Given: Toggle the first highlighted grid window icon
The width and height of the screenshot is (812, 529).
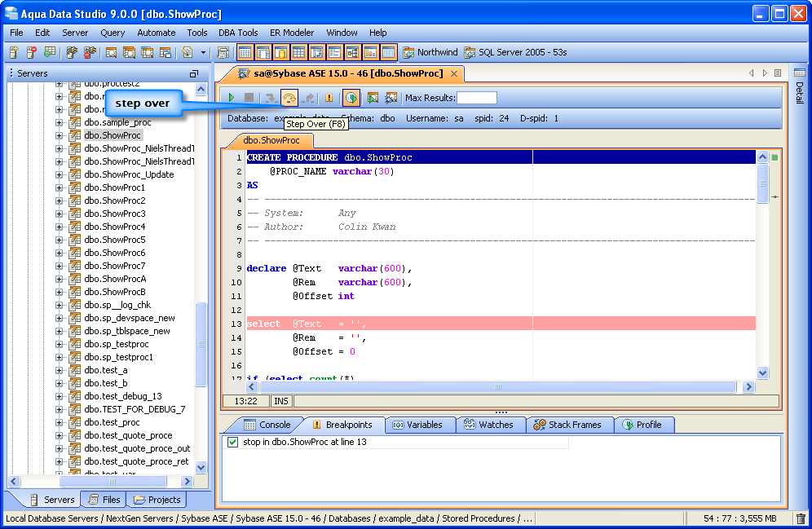Looking at the screenshot, I should 245,52.
